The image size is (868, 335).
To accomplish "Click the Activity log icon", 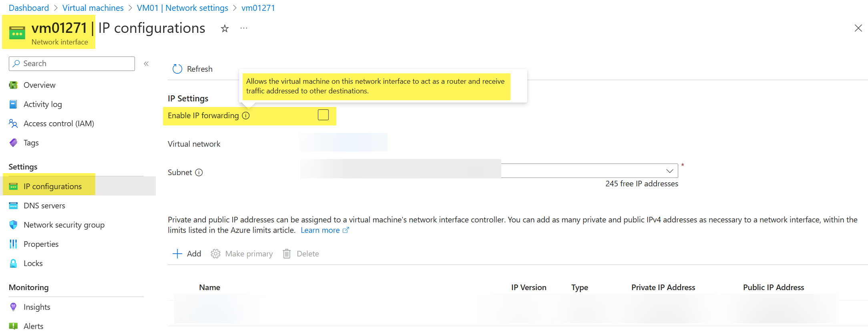I will tap(13, 104).
